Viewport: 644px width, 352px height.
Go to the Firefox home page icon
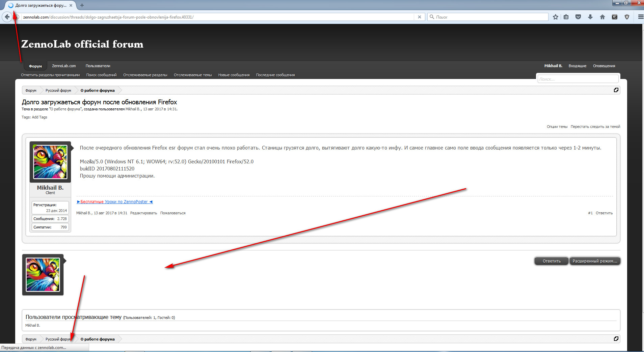(602, 17)
